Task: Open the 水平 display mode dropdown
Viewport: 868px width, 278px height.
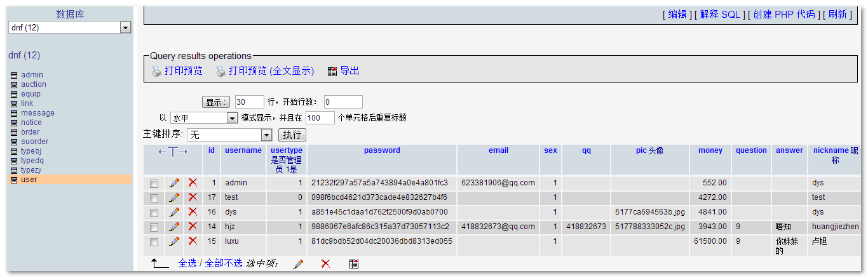Action: 203,118
